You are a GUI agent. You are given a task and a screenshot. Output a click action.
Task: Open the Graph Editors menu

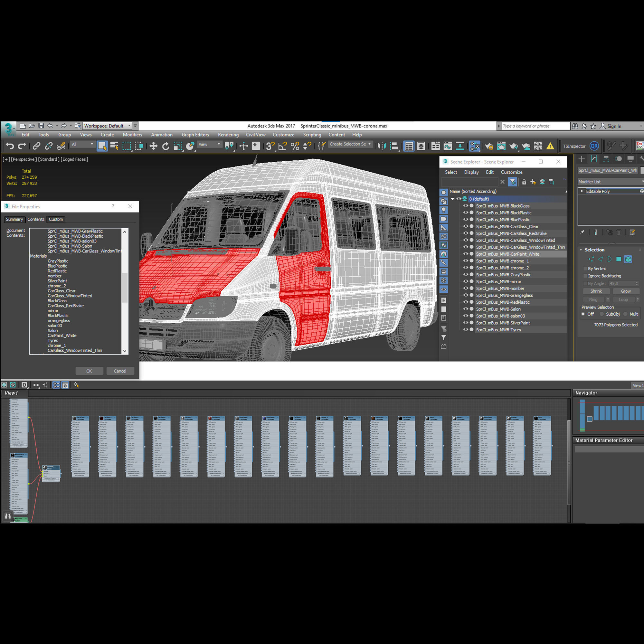pos(195,135)
